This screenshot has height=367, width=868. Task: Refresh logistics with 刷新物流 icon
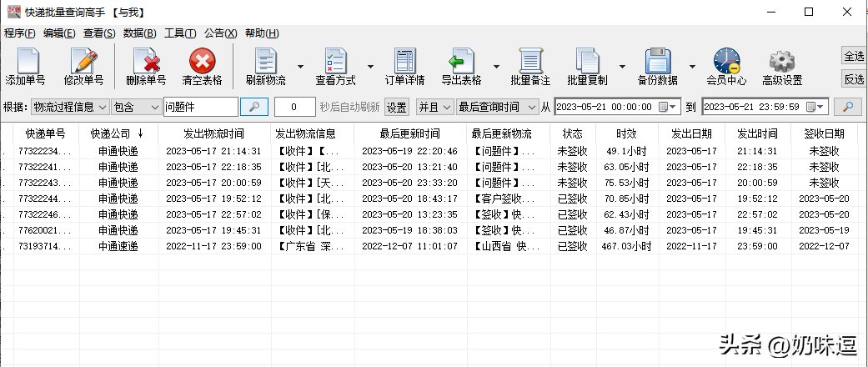tap(266, 67)
